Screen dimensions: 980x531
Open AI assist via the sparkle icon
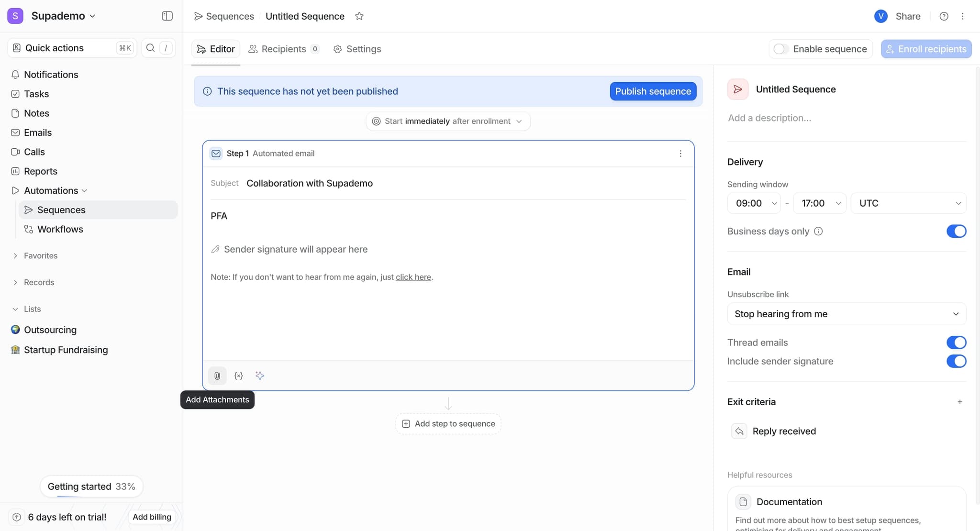[x=260, y=376]
